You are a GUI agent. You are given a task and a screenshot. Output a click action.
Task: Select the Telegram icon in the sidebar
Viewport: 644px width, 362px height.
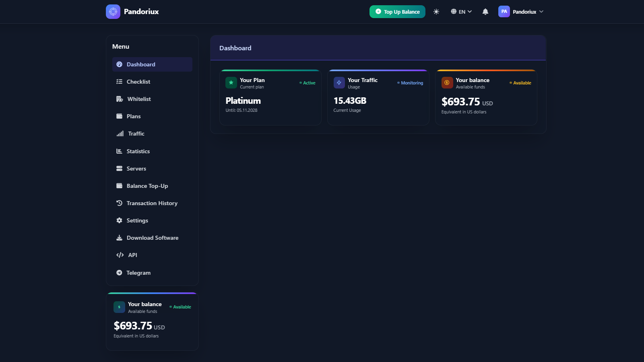pos(119,273)
